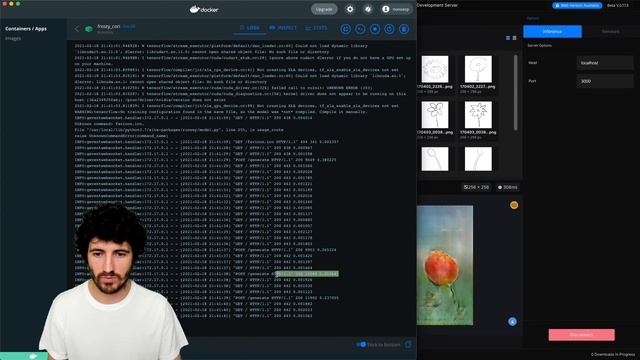Select the 170402_2226 sunflower sketch thumbnail
This screenshot has width=640, height=360.
435,69
